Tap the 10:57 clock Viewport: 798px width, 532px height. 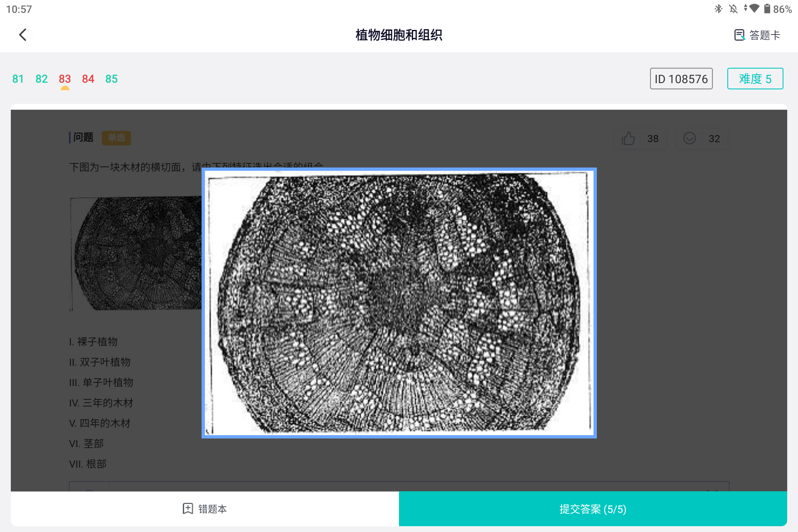click(19, 9)
